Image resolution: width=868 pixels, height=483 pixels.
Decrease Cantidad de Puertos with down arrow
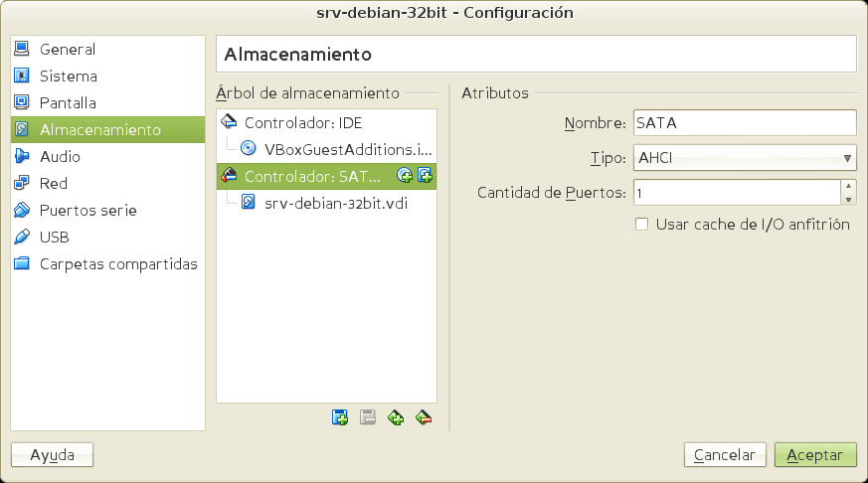click(848, 198)
